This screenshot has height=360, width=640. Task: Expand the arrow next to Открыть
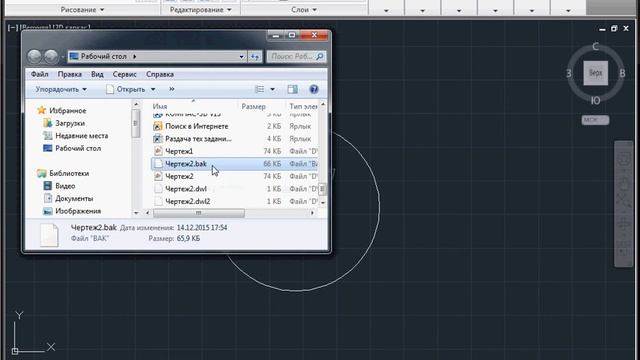point(153,89)
